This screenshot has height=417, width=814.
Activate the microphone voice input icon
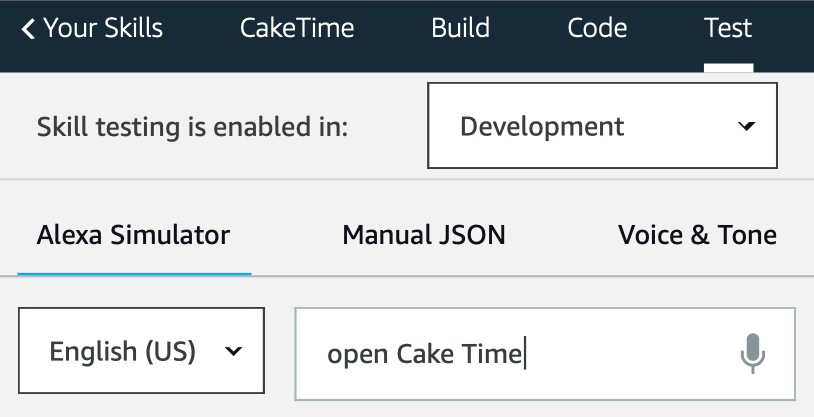tap(753, 353)
